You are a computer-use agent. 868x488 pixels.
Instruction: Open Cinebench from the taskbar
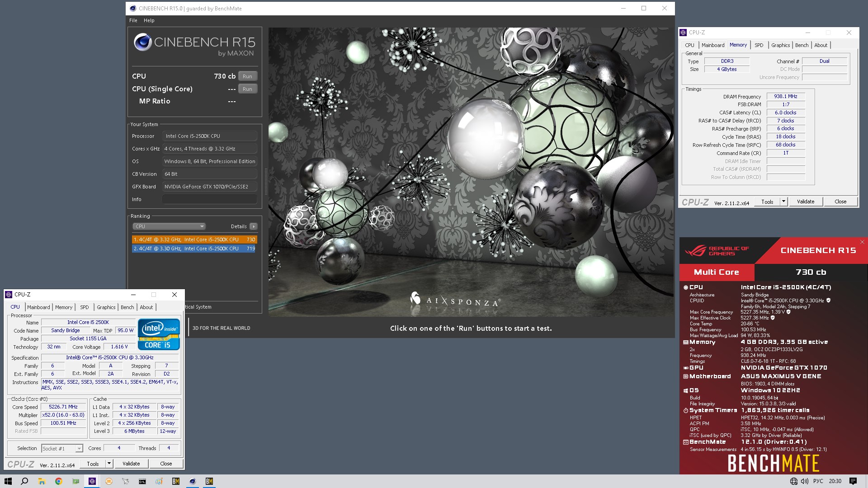click(x=193, y=481)
